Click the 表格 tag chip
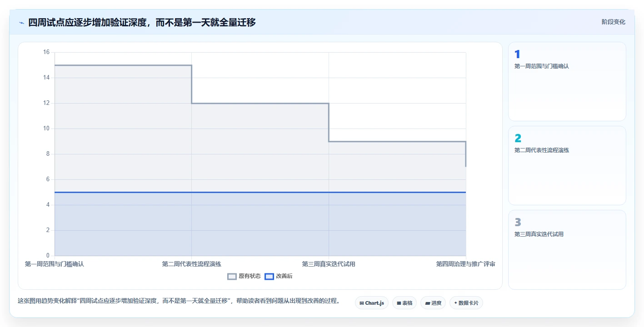Image resolution: width=644 pixels, height=327 pixels. pos(404,303)
